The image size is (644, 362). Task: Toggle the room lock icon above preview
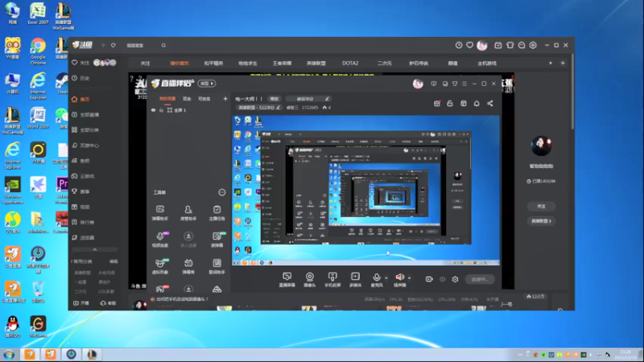pos(450,104)
